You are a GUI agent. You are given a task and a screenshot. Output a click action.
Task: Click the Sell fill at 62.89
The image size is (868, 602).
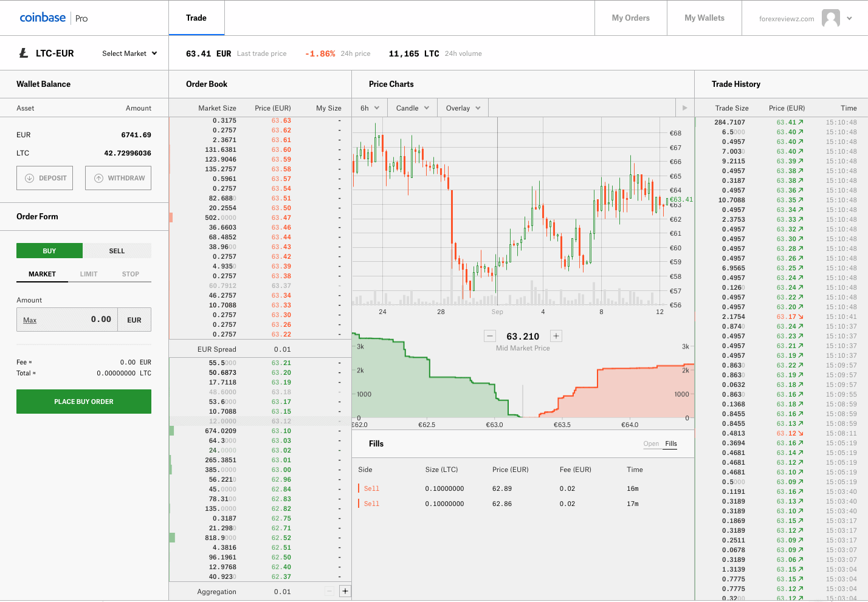(x=523, y=488)
